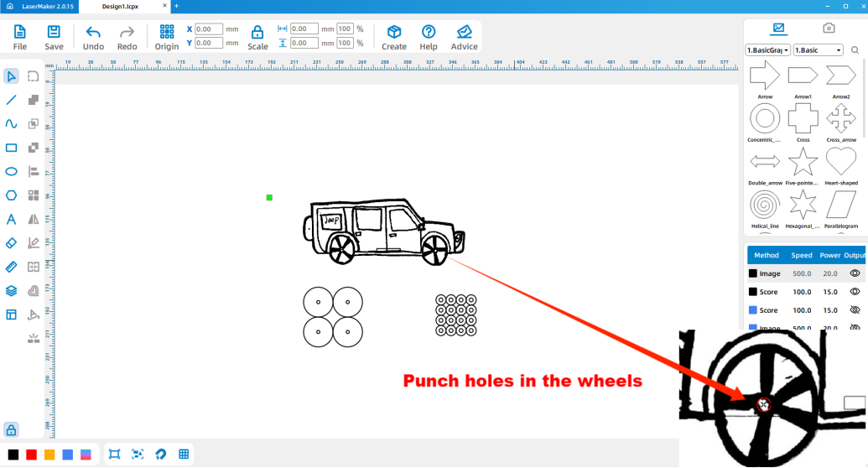Undo the last action
Viewport: 868px width, 468px height.
point(93,37)
